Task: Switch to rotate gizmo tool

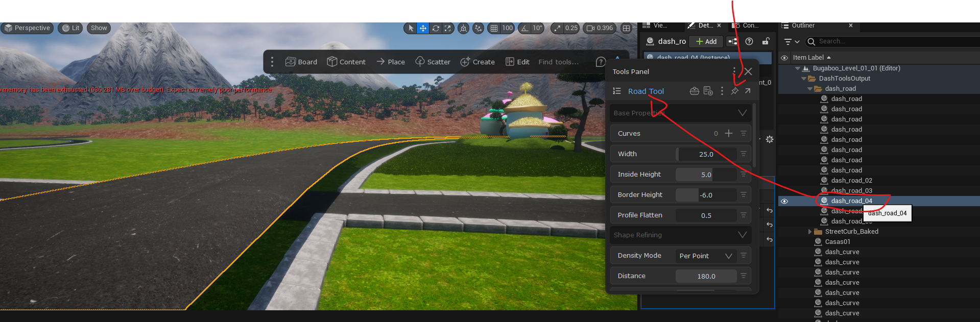Action: [x=436, y=28]
